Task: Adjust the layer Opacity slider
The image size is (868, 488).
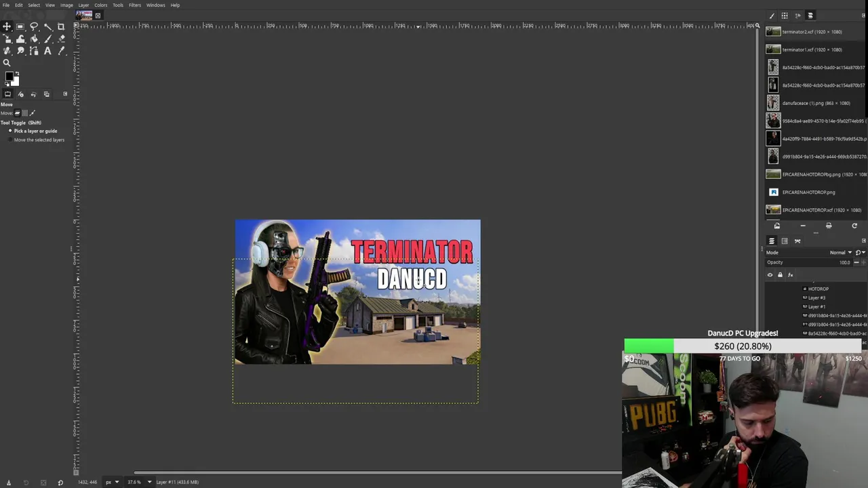Action: tap(808, 262)
